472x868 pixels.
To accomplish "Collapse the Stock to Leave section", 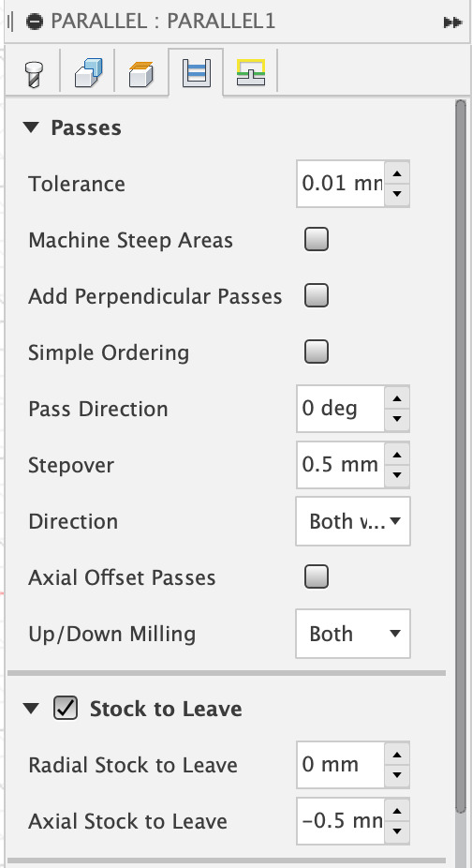I will tap(31, 708).
